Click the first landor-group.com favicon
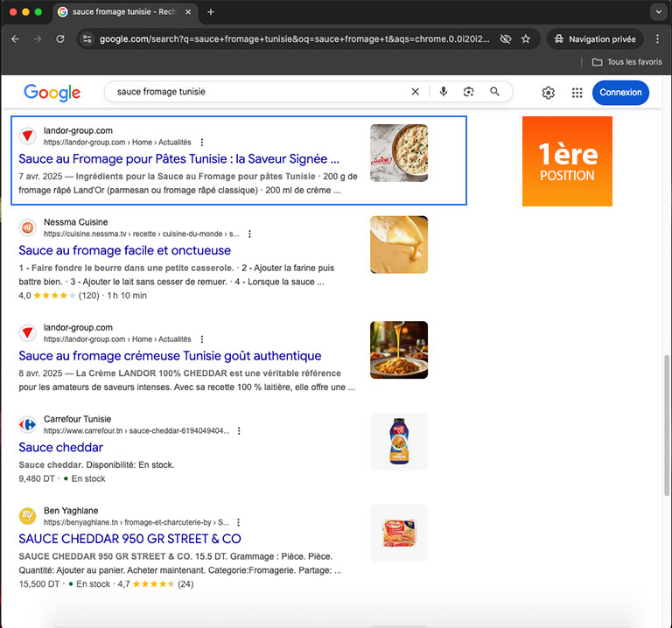Image resolution: width=672 pixels, height=628 pixels. pyautogui.click(x=27, y=136)
